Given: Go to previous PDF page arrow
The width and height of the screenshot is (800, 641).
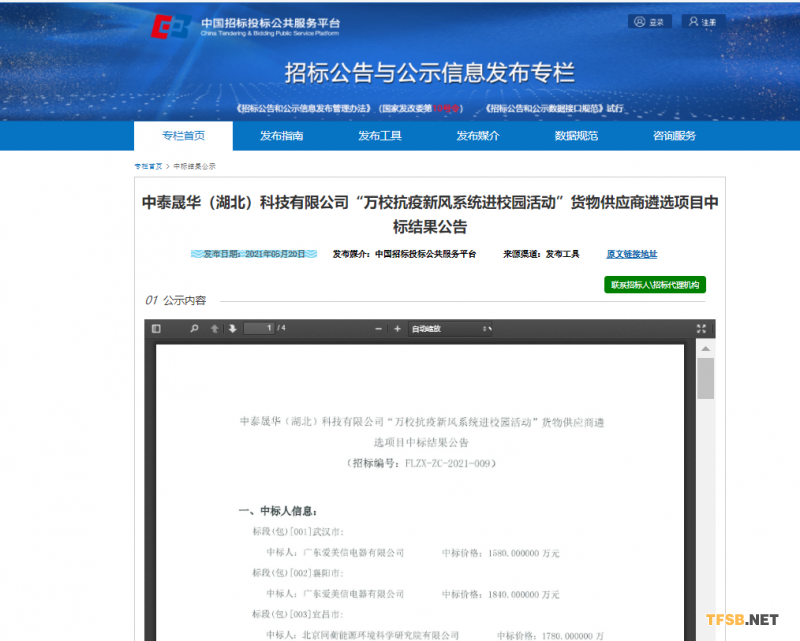Looking at the screenshot, I should [x=215, y=329].
